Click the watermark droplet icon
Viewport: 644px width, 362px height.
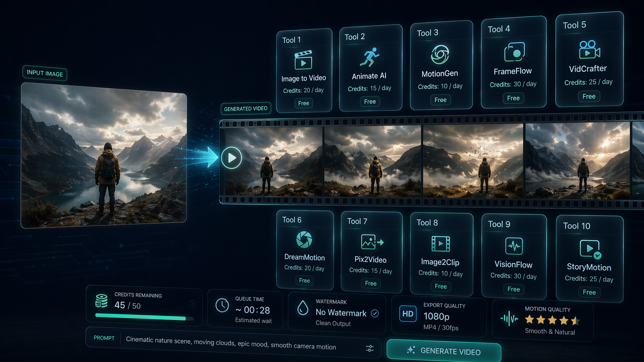point(303,308)
